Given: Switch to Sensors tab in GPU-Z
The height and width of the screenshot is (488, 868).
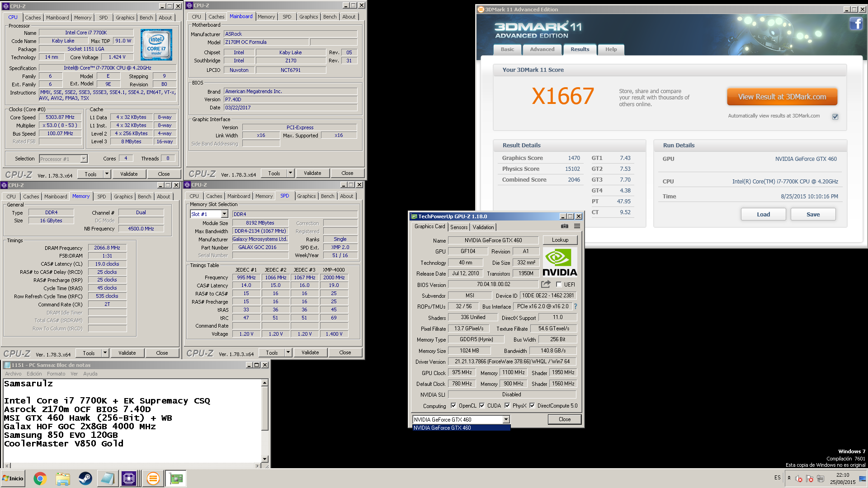Looking at the screenshot, I should [459, 227].
